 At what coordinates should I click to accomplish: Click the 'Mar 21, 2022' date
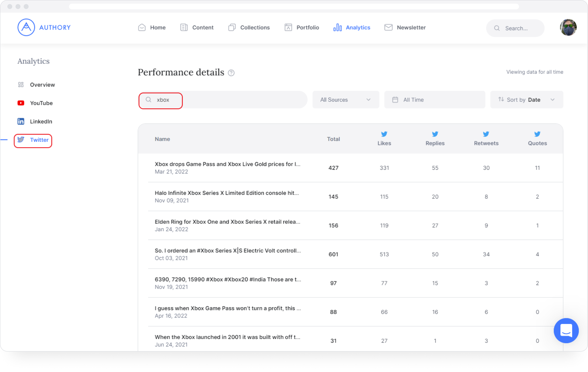tap(171, 171)
